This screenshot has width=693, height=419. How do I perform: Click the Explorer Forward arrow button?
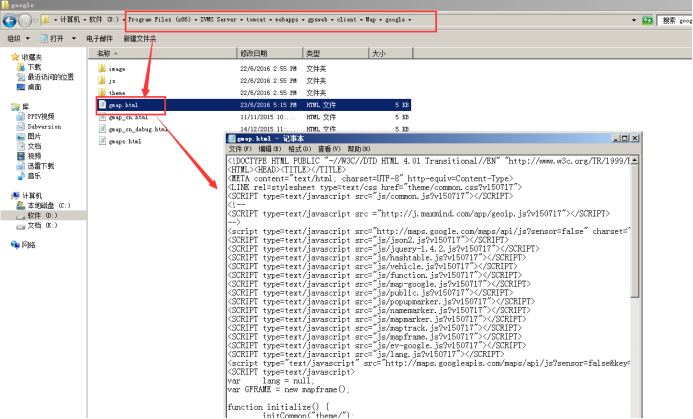26,20
